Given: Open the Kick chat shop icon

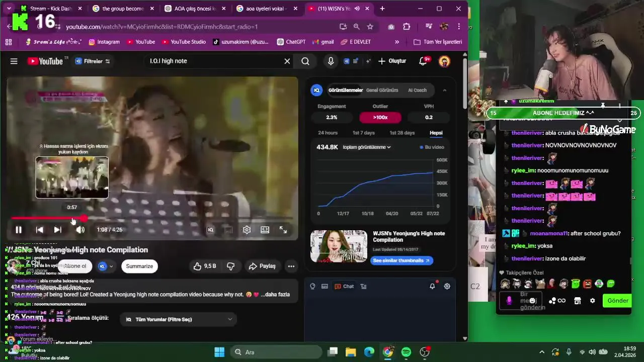Looking at the screenshot, I should 577,301.
